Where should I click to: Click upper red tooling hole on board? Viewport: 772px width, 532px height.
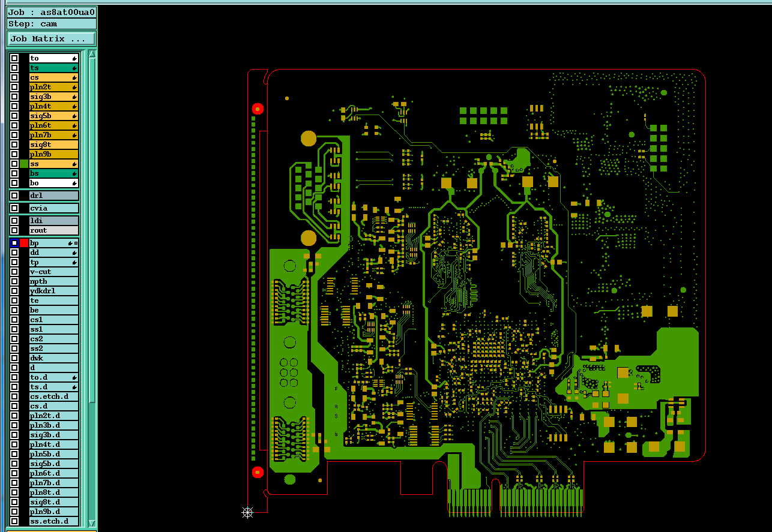pos(258,109)
